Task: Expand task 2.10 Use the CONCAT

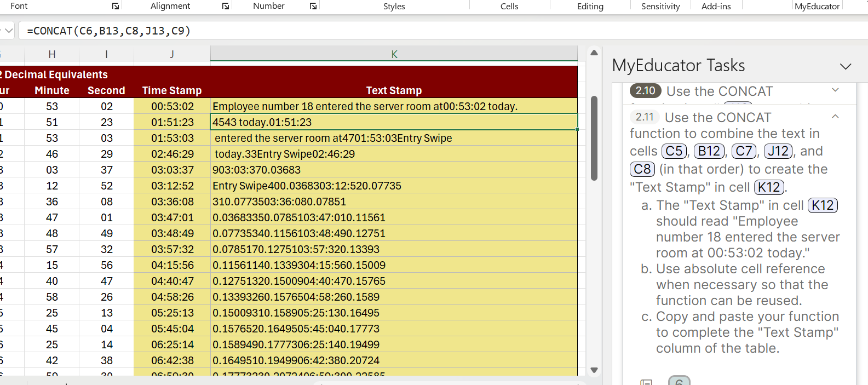Action: click(x=835, y=90)
